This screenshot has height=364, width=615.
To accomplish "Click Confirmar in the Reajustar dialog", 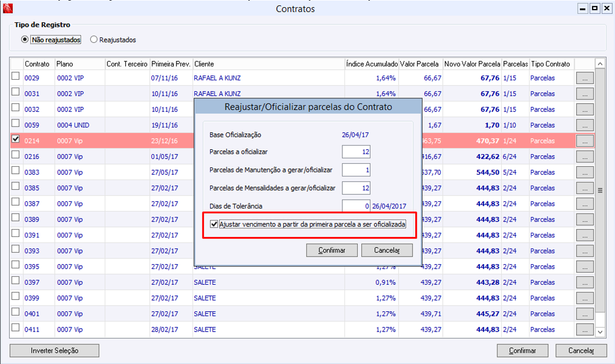I will point(332,250).
